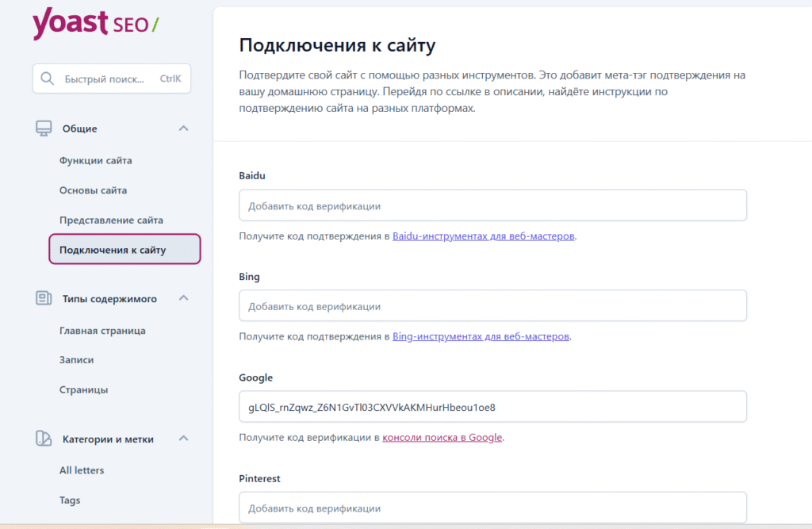This screenshot has width=812, height=529.
Task: Follow the консоли поиска в Google link
Action: [442, 437]
